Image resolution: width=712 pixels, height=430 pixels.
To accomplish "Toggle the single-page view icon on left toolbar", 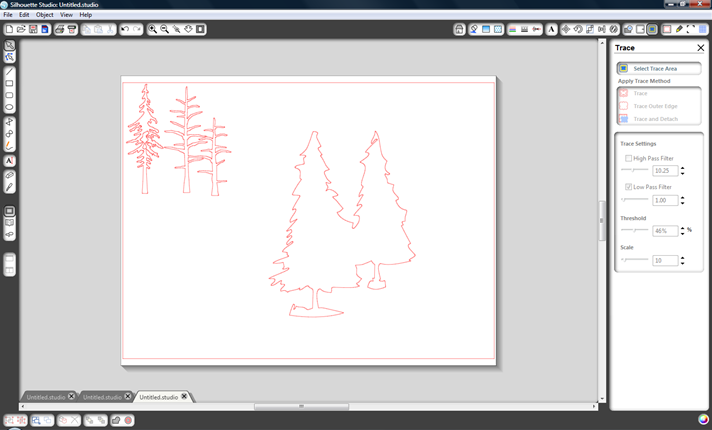I will [9, 259].
